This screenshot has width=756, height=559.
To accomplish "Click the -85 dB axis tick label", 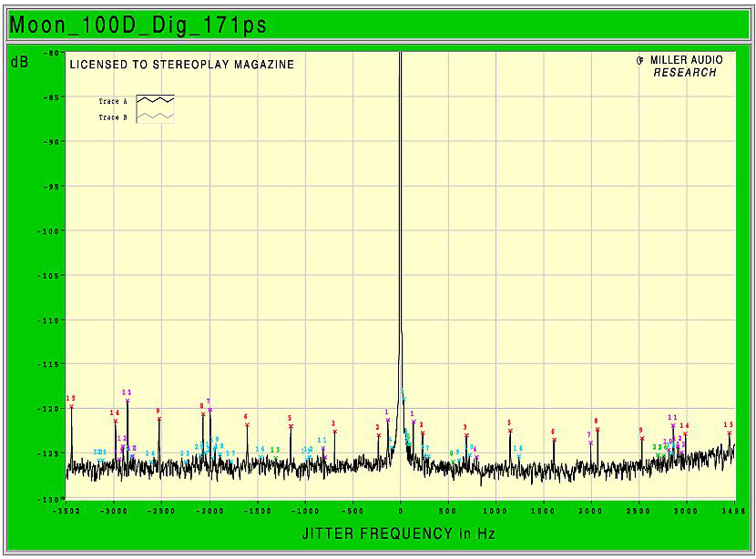I will (x=52, y=97).
